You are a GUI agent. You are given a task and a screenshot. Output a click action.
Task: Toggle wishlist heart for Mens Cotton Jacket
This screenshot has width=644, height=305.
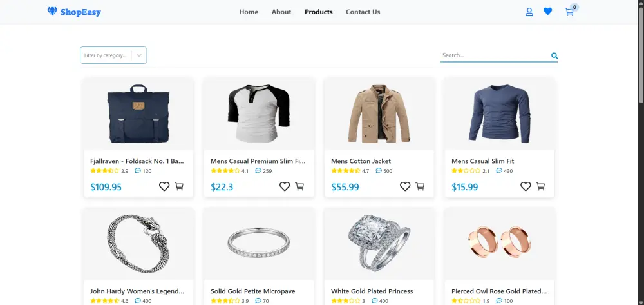[405, 186]
